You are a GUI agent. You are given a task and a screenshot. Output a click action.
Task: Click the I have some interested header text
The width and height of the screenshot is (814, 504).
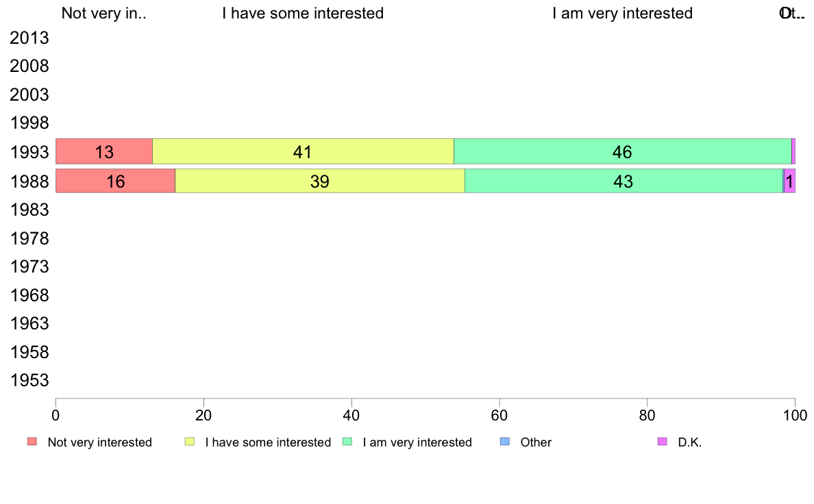pos(303,14)
